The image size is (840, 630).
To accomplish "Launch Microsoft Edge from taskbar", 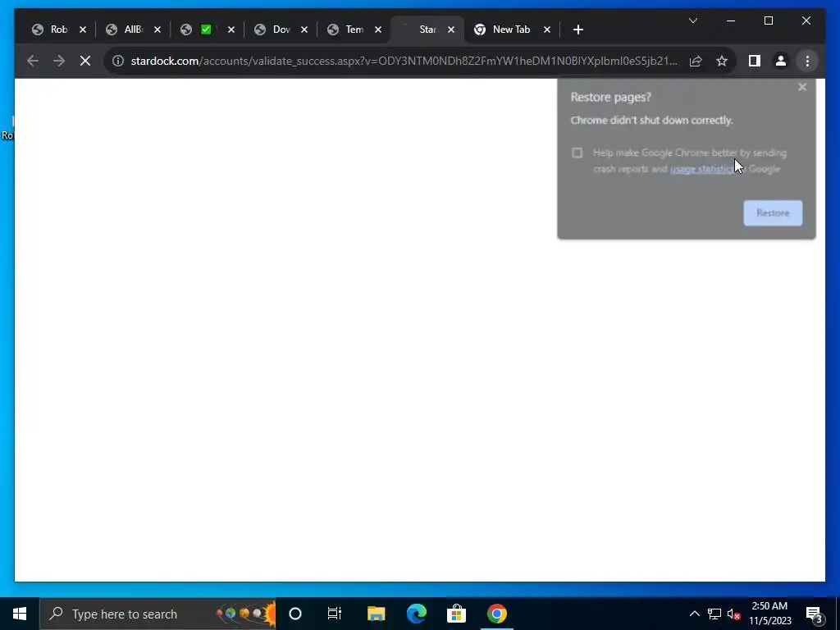I will (x=416, y=614).
